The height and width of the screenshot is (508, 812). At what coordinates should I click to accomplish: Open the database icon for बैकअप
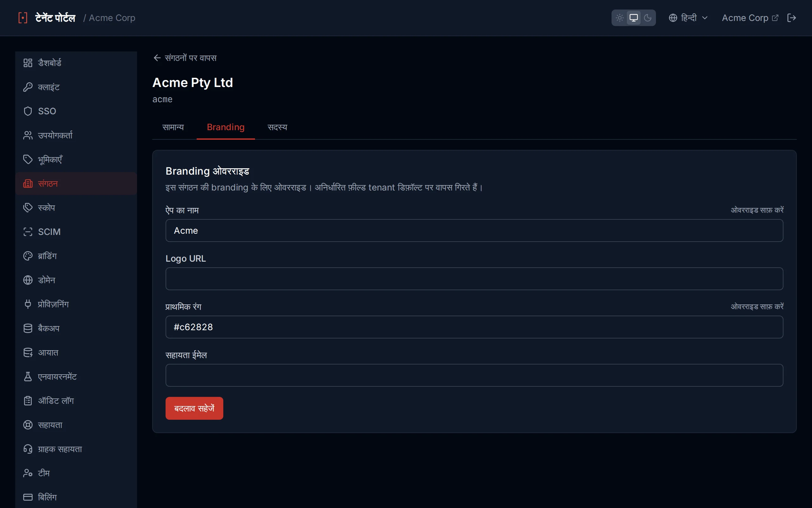tap(28, 329)
